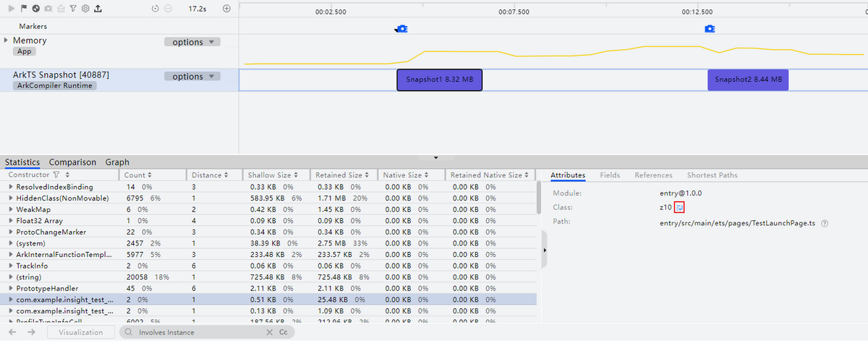Click the filter funnel icon in the top toolbar
The image size is (868, 341).
click(73, 9)
